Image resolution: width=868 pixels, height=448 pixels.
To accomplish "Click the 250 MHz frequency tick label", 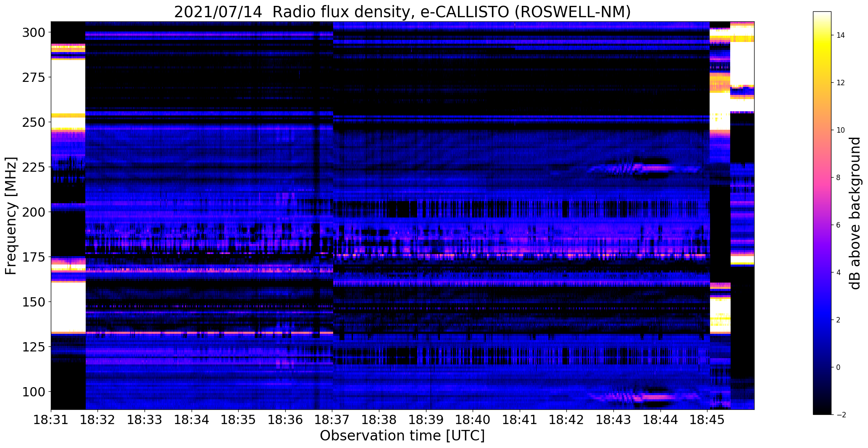I will [34, 122].
